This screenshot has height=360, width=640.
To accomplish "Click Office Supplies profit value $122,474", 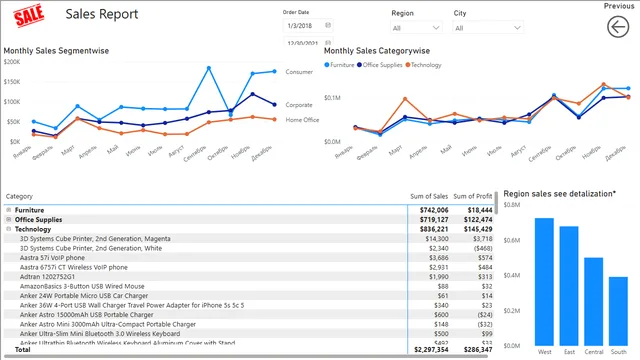I will pos(478,219).
